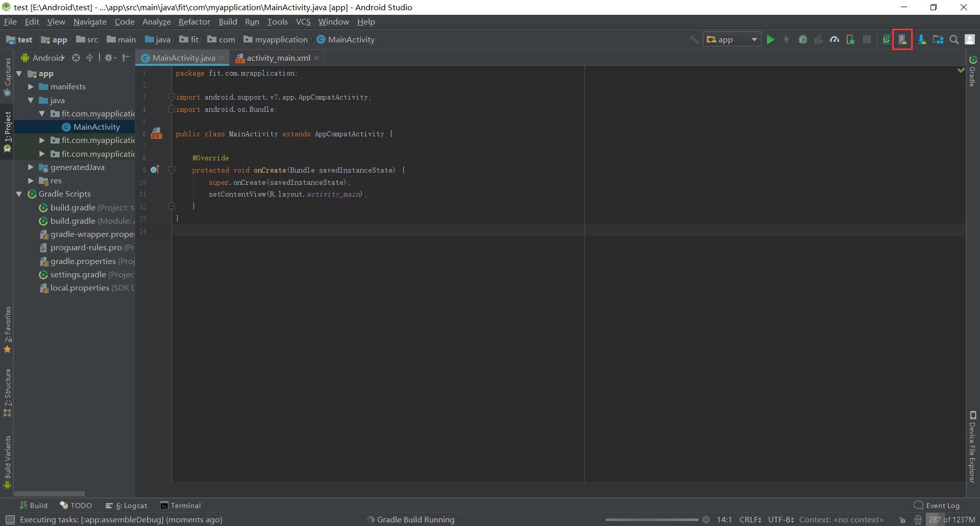The height and width of the screenshot is (526, 980).
Task: Expand the manifests folder
Action: point(31,87)
